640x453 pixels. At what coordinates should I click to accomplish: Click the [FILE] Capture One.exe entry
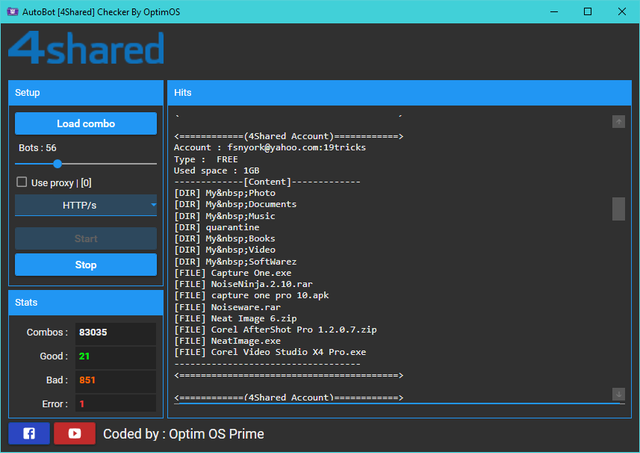pyautogui.click(x=233, y=273)
